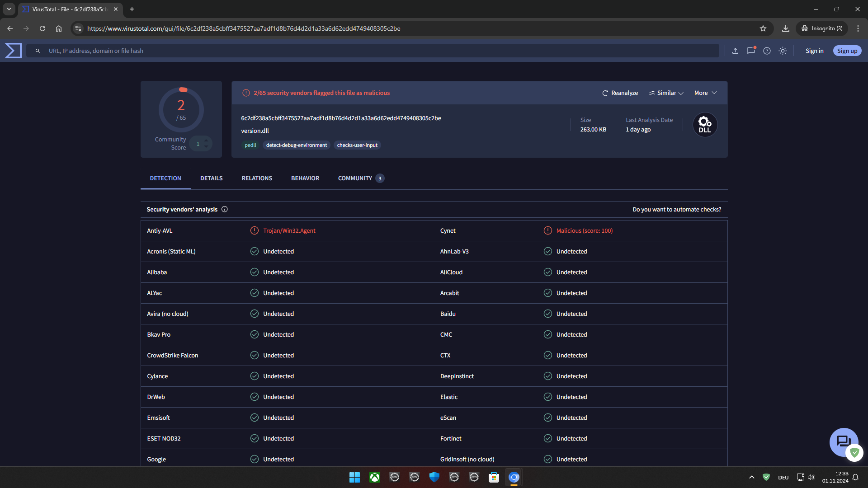Launch Microsoft Store from the taskbar

[494, 477]
